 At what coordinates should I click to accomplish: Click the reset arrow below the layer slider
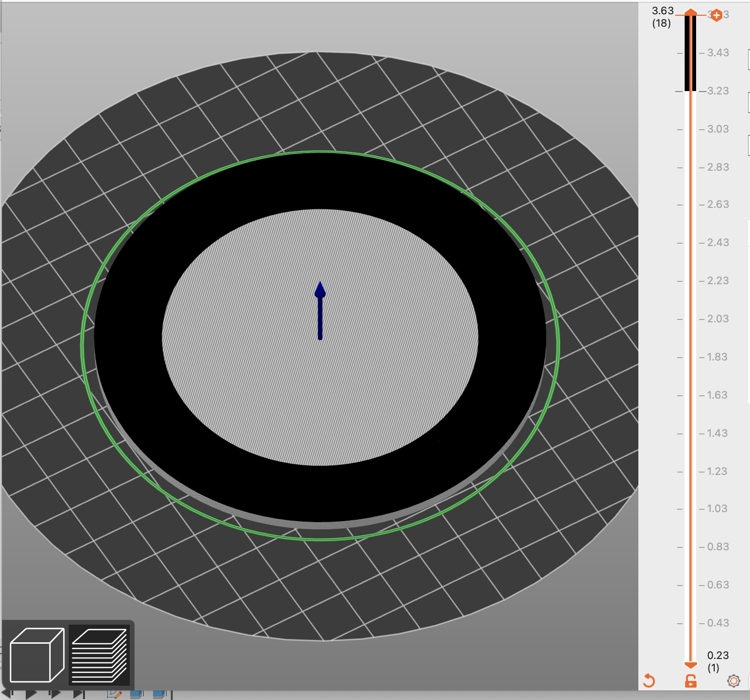pyautogui.click(x=649, y=680)
